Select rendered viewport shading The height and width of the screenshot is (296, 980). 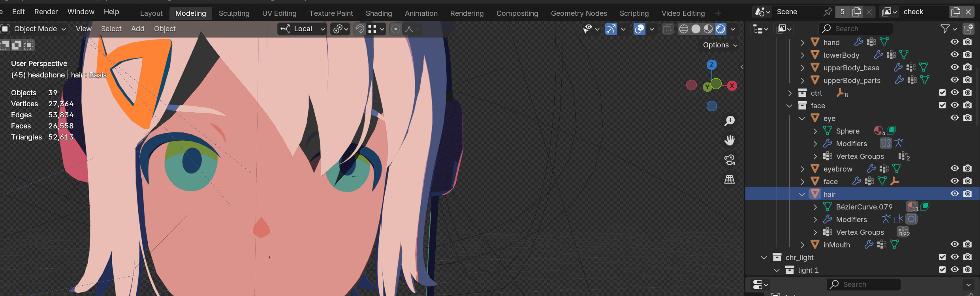click(x=720, y=29)
